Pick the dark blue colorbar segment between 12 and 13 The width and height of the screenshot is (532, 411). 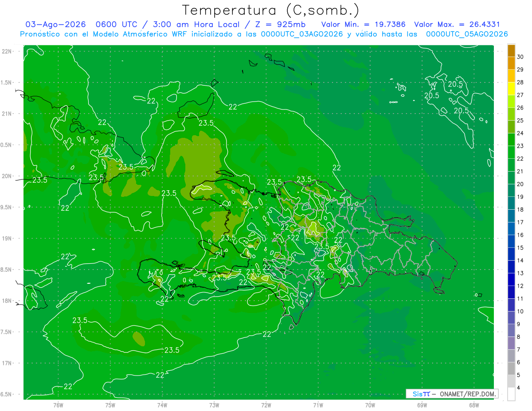coord(511,279)
